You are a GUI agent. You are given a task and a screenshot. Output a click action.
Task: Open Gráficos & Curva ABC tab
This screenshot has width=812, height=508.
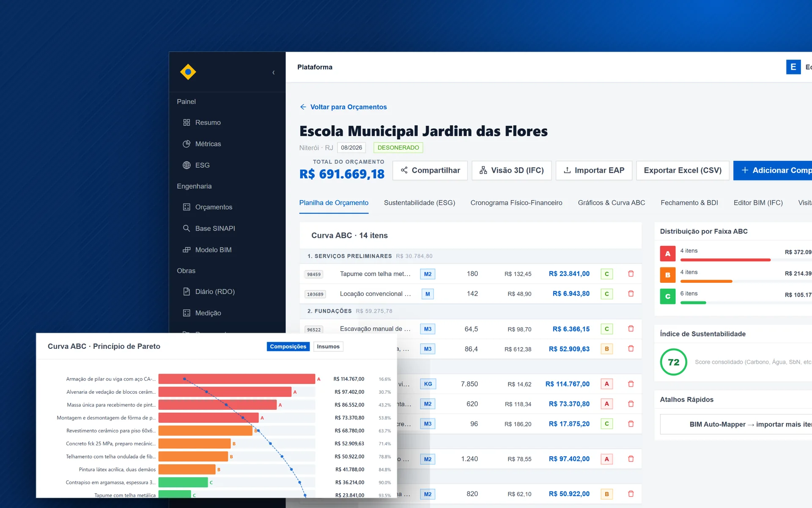(x=612, y=203)
